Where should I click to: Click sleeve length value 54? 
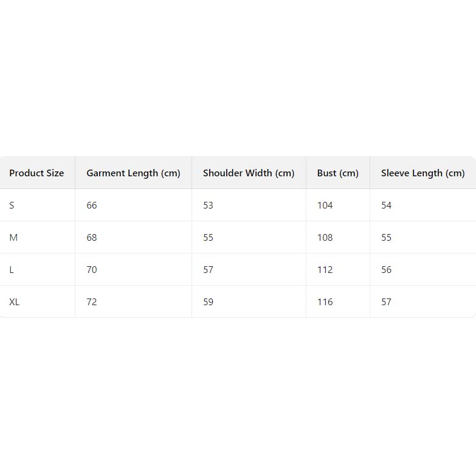[387, 205]
